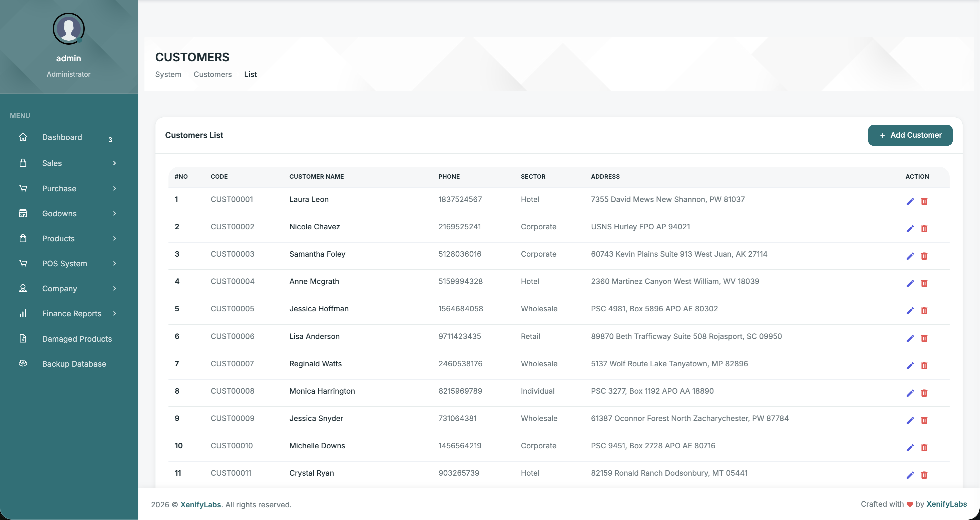Image resolution: width=980 pixels, height=520 pixels.
Task: Delete the Laura Leon customer row
Action: [x=924, y=201]
